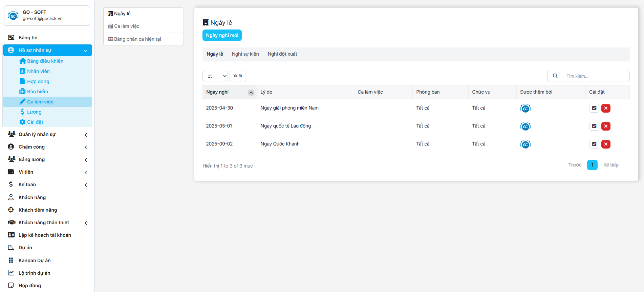Open Bảo hiểm from the sidebar
The image size is (644, 292).
pyautogui.click(x=38, y=92)
